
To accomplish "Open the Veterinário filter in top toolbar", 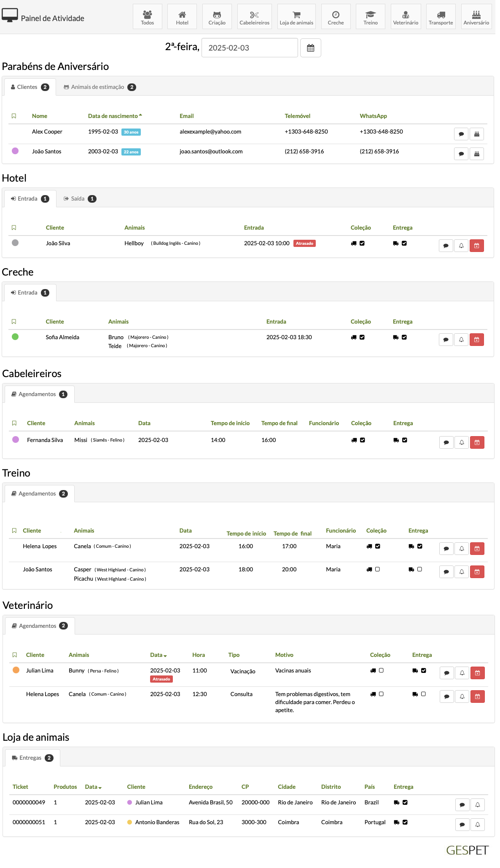I will (406, 17).
